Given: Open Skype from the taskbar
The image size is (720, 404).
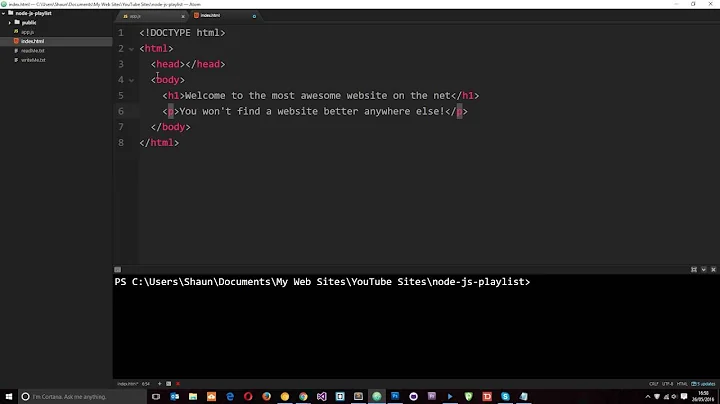Looking at the screenshot, I should (505, 397).
